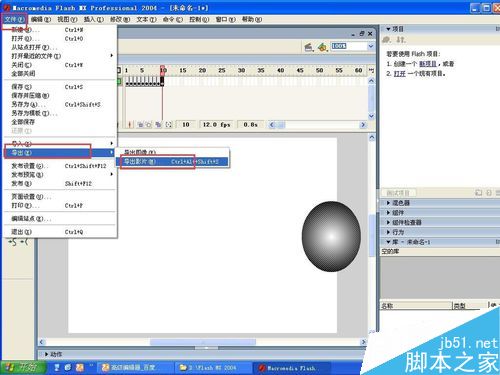500x375 pixels.
Task: Click the 'open' (打开) existing project link
Action: 399,73
